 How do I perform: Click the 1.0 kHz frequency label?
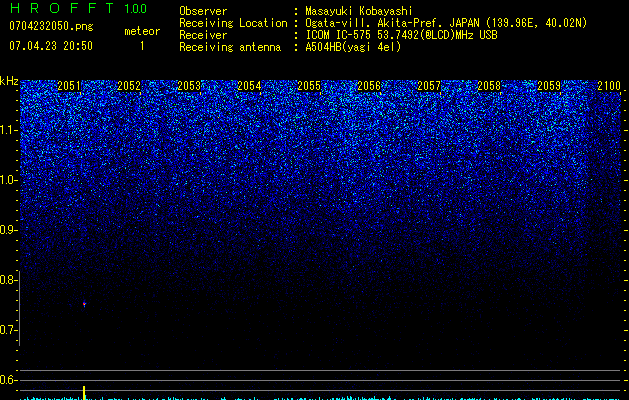coord(9,180)
